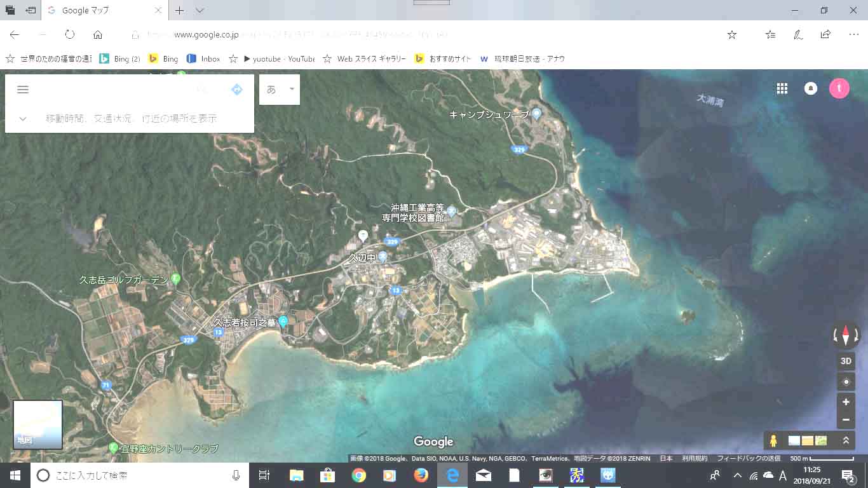Open the おすすめサイト bookmark
This screenshot has height=488, width=868.
(443, 58)
